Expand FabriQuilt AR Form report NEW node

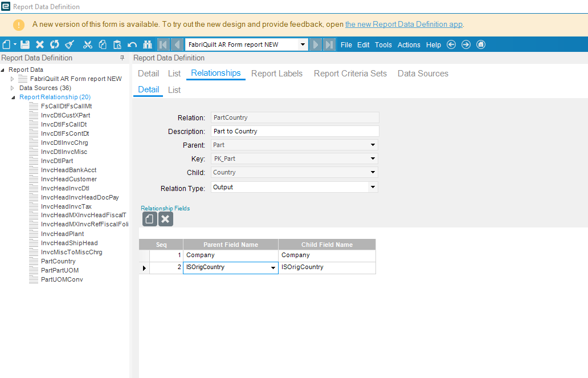pos(12,79)
